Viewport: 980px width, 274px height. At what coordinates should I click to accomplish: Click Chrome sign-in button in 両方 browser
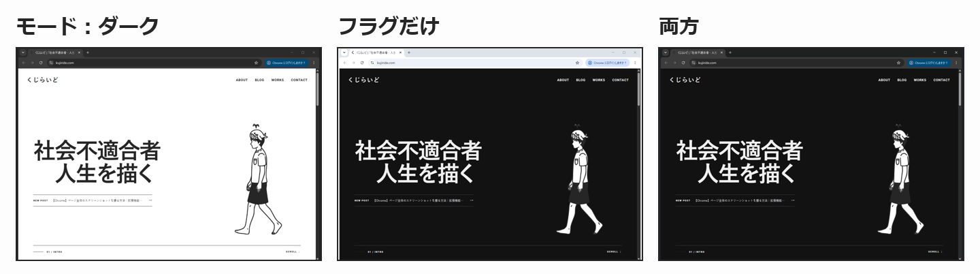tap(928, 63)
